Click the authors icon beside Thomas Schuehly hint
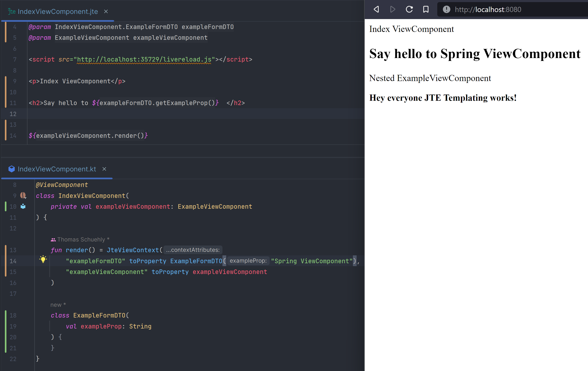This screenshot has width=588, height=371. (x=53, y=239)
